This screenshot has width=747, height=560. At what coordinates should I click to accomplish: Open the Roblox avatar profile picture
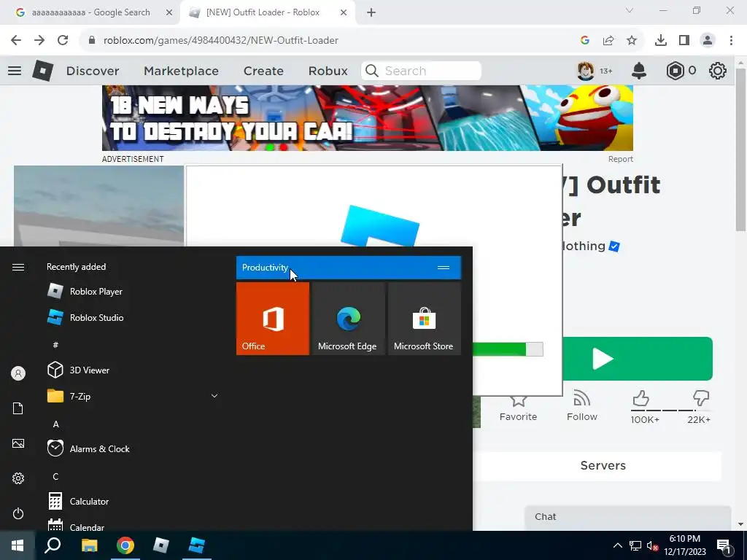[586, 71]
